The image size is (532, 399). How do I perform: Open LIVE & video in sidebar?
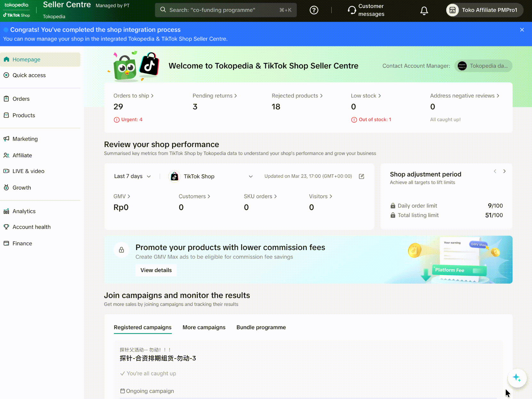pos(40,171)
